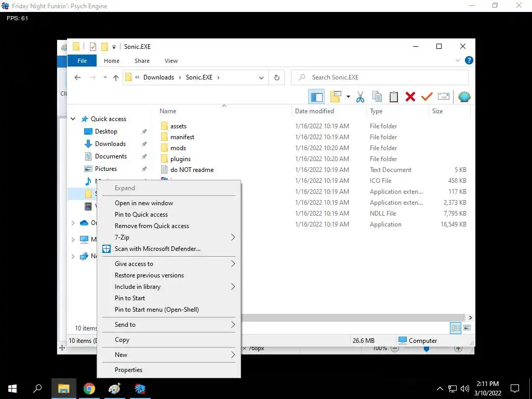
Task: Select Pictures in Quick access
Action: tap(106, 169)
